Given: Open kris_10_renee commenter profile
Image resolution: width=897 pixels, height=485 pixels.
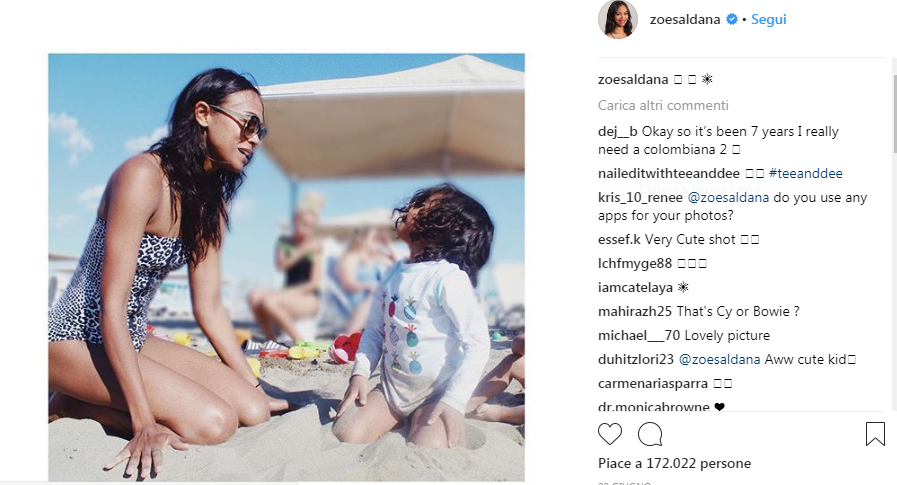Looking at the screenshot, I should click(x=640, y=197).
